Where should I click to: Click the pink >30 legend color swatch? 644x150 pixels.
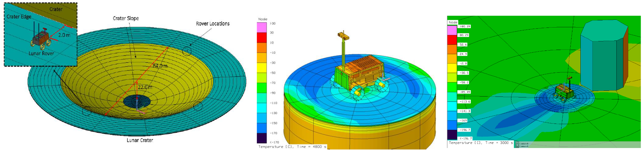[x=262, y=28]
